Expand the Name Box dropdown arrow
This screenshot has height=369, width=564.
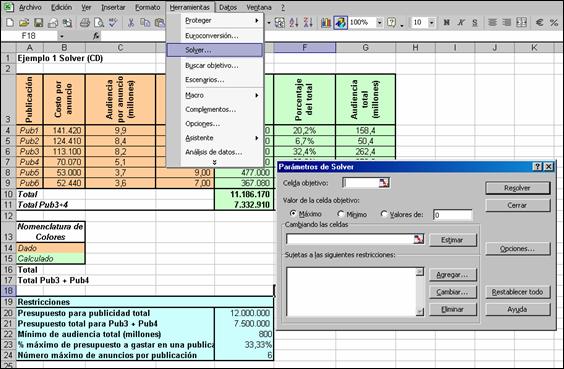pos(62,36)
